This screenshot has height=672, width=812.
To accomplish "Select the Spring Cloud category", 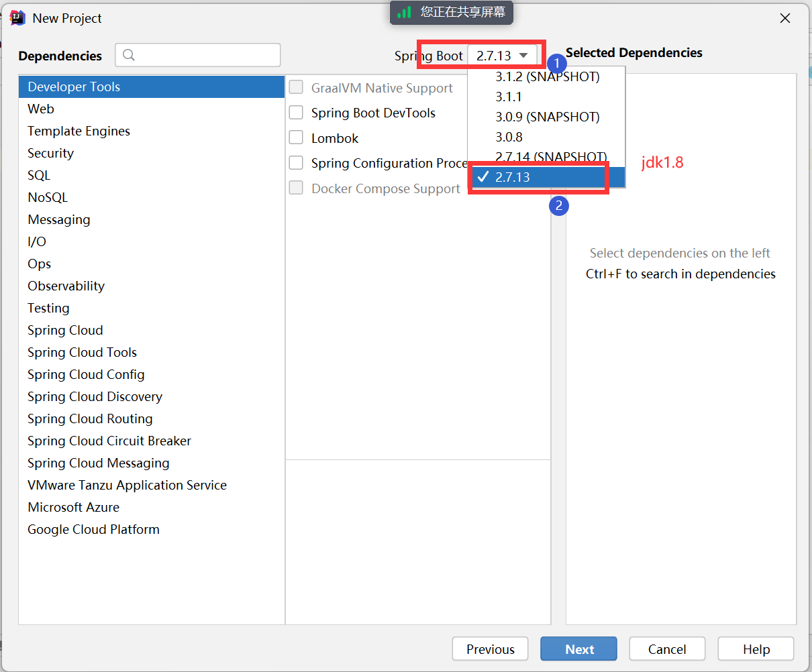I will tap(152, 330).
